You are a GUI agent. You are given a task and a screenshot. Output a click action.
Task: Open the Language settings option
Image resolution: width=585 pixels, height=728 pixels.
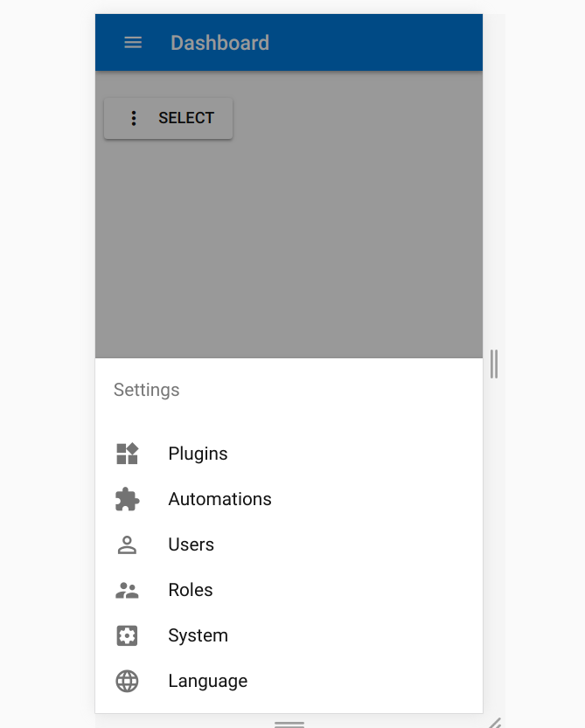(x=207, y=681)
